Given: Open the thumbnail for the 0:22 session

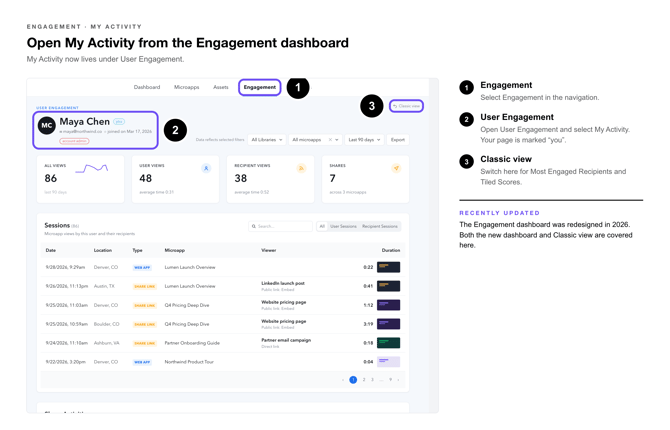Looking at the screenshot, I should pos(388,267).
